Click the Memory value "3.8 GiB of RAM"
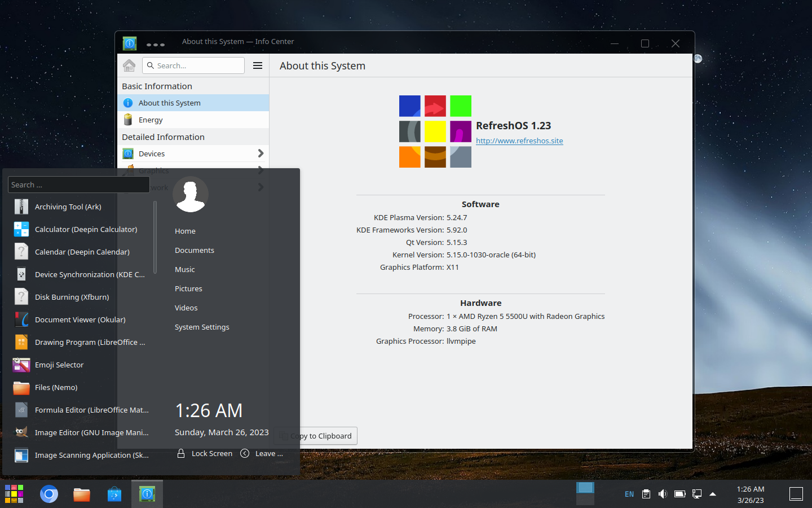This screenshot has height=508, width=812. pos(472,329)
